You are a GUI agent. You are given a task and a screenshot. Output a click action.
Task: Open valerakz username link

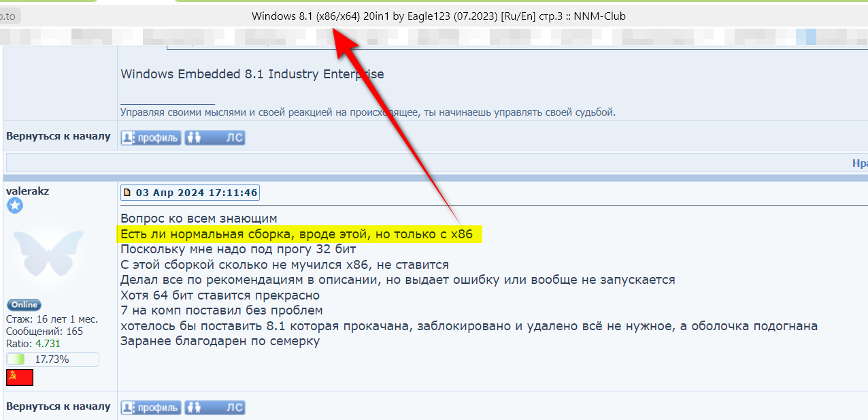pos(28,191)
